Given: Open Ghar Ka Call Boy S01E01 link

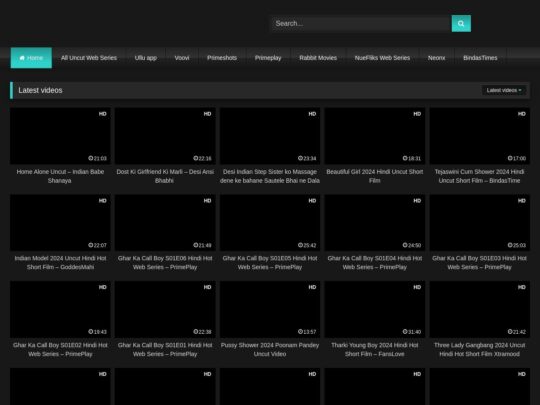Looking at the screenshot, I should pos(165,349).
